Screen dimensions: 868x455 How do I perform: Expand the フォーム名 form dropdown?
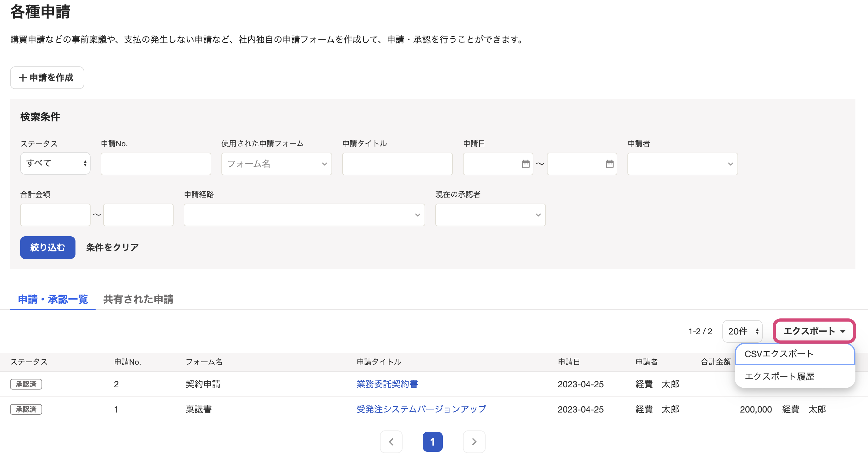[276, 164]
